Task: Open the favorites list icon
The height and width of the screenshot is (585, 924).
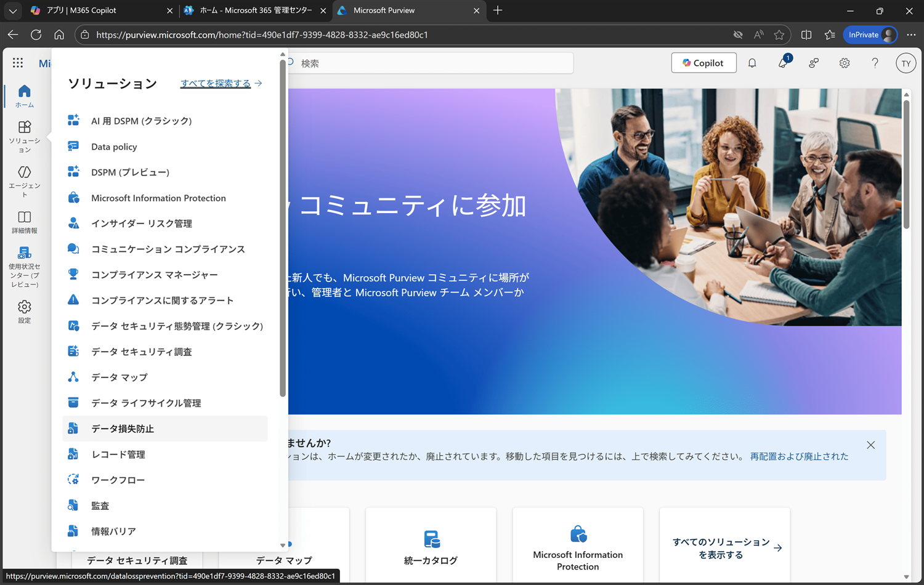Action: [x=830, y=34]
